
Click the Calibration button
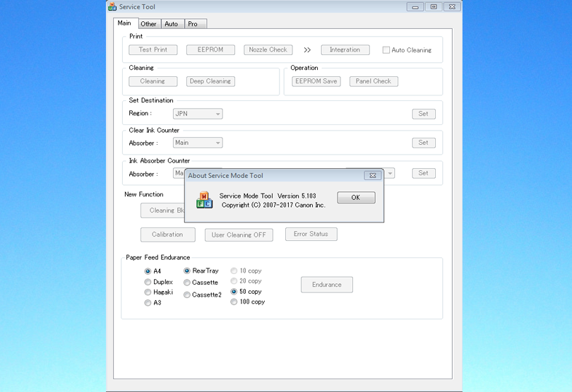click(x=168, y=234)
